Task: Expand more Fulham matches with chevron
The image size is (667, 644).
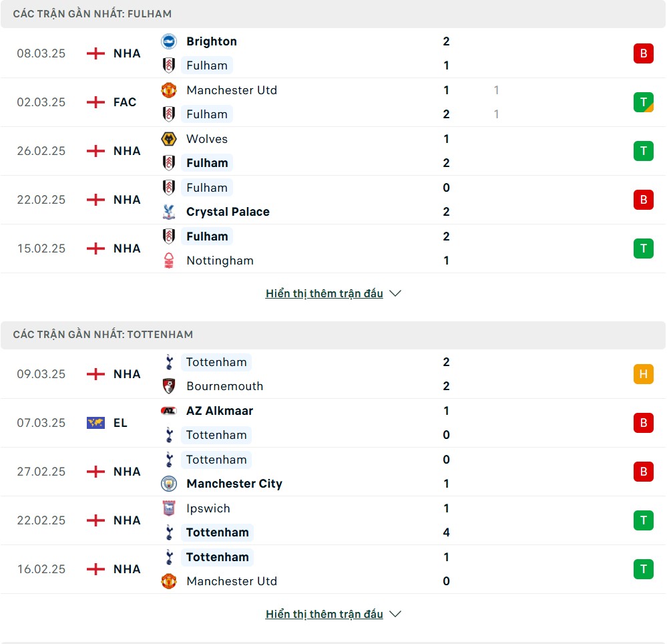Action: [x=395, y=293]
